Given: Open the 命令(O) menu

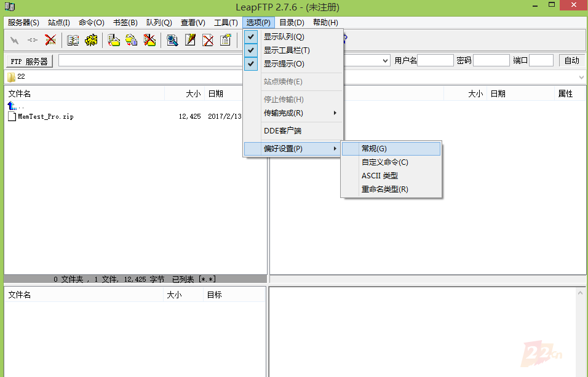Looking at the screenshot, I should coord(92,23).
